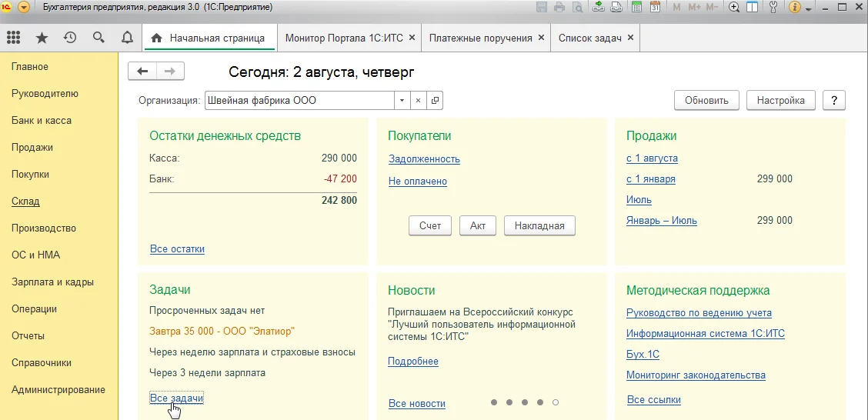Open the Не оплачено link
This screenshot has width=868, height=420.
click(418, 181)
